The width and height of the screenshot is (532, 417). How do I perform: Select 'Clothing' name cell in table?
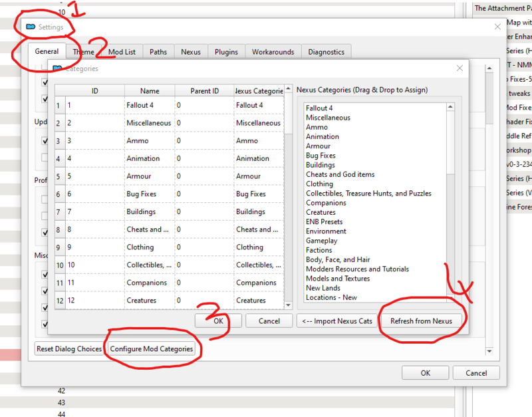150,247
